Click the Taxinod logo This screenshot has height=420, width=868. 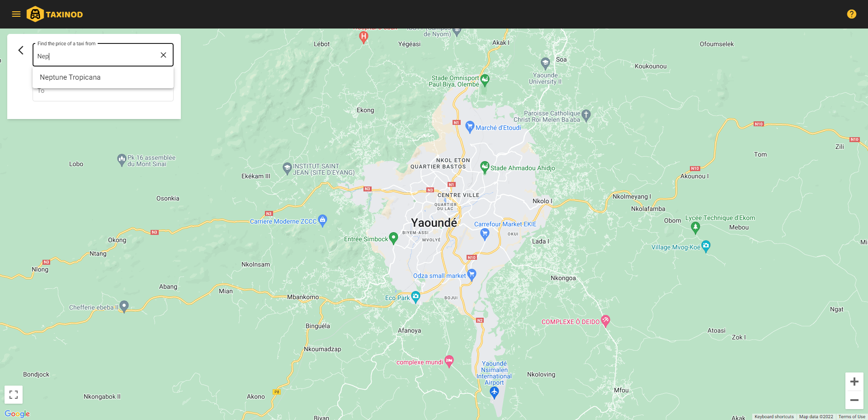pyautogui.click(x=55, y=14)
